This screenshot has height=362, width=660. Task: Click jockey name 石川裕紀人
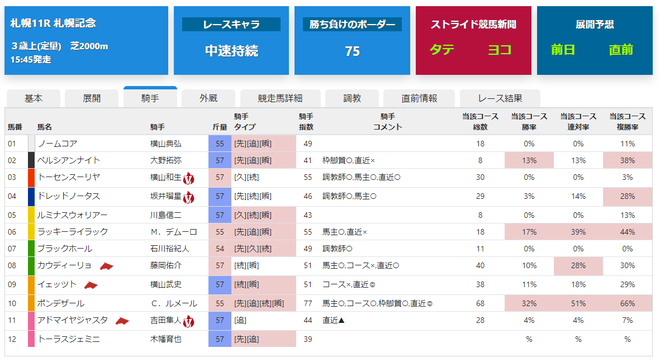170,249
